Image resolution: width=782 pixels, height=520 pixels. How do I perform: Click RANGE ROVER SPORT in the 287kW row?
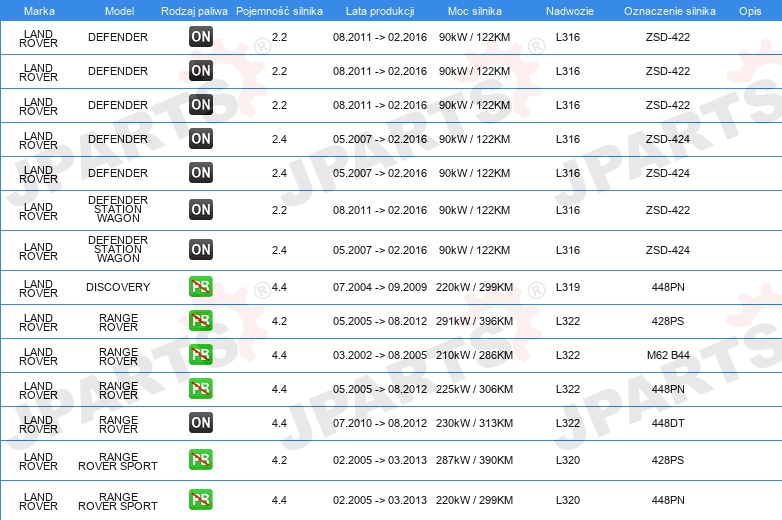pos(118,461)
